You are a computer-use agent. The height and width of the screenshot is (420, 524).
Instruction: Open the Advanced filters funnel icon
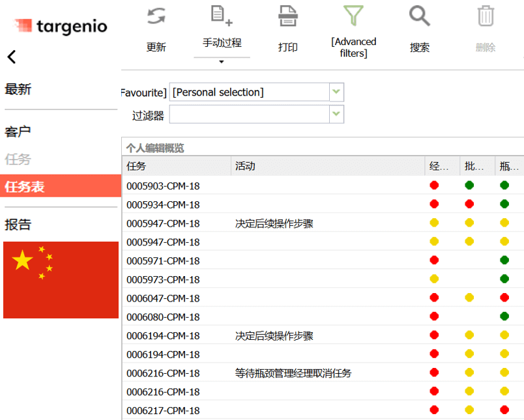tap(353, 16)
